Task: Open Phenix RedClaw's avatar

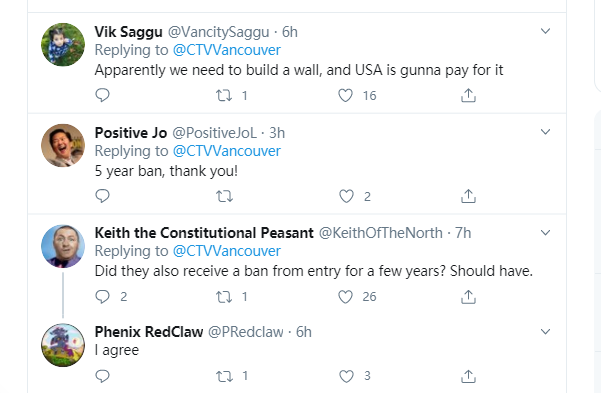Action: tap(63, 345)
